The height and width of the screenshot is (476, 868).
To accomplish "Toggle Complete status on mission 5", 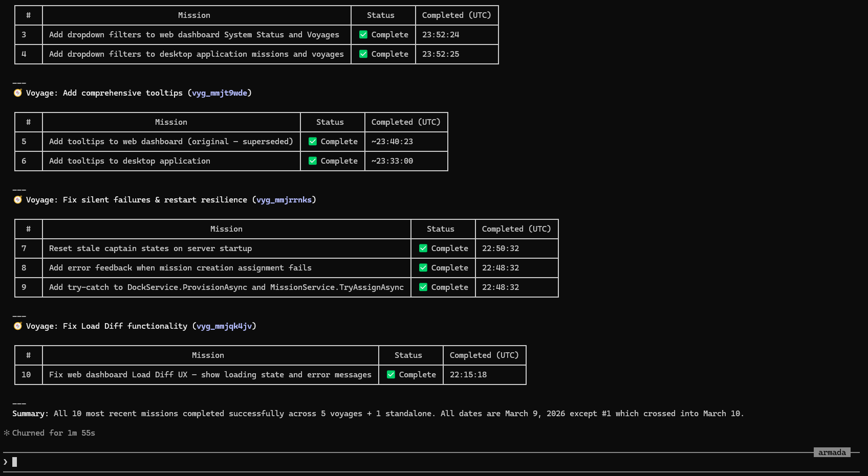I will coord(332,141).
